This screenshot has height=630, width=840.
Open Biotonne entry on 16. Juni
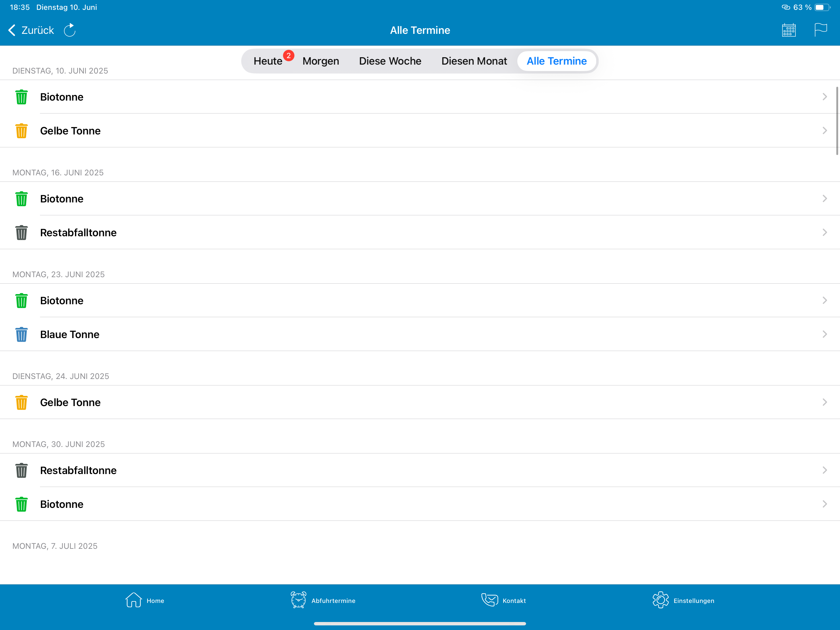click(x=420, y=198)
